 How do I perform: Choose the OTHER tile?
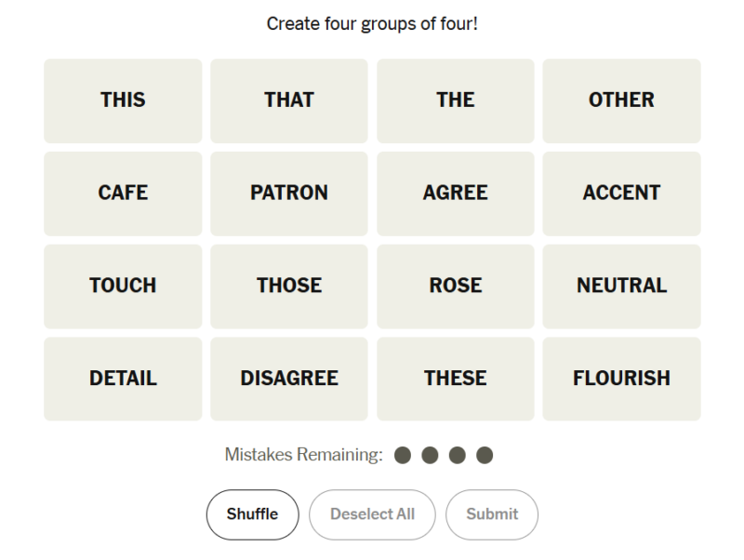point(621,100)
